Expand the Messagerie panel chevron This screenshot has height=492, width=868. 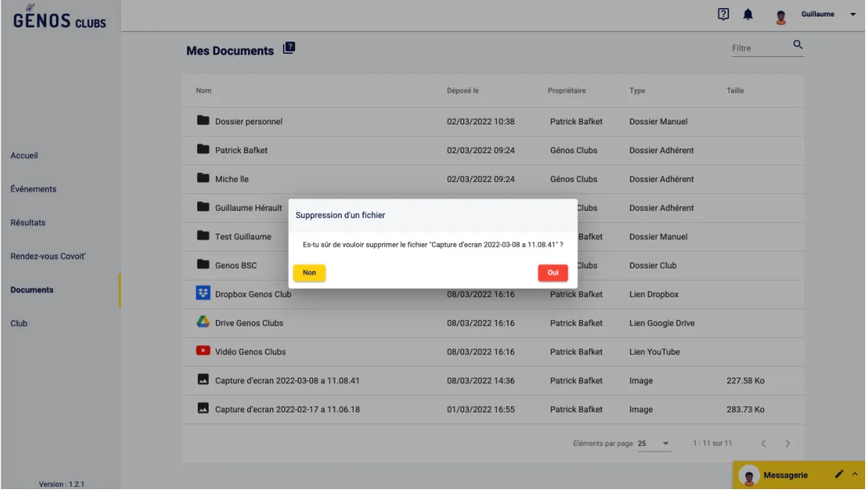click(x=855, y=475)
